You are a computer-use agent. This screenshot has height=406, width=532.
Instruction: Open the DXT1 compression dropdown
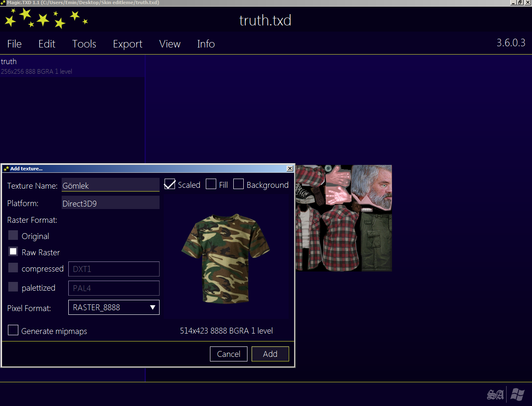[114, 269]
